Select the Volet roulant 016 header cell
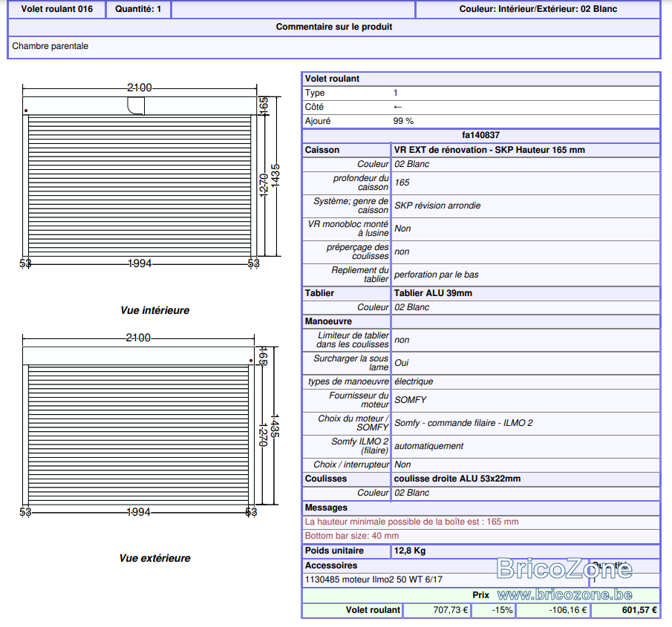 tap(56, 9)
